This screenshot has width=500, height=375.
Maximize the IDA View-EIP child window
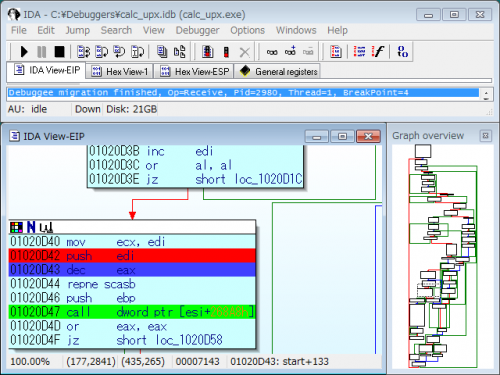tap(342, 137)
